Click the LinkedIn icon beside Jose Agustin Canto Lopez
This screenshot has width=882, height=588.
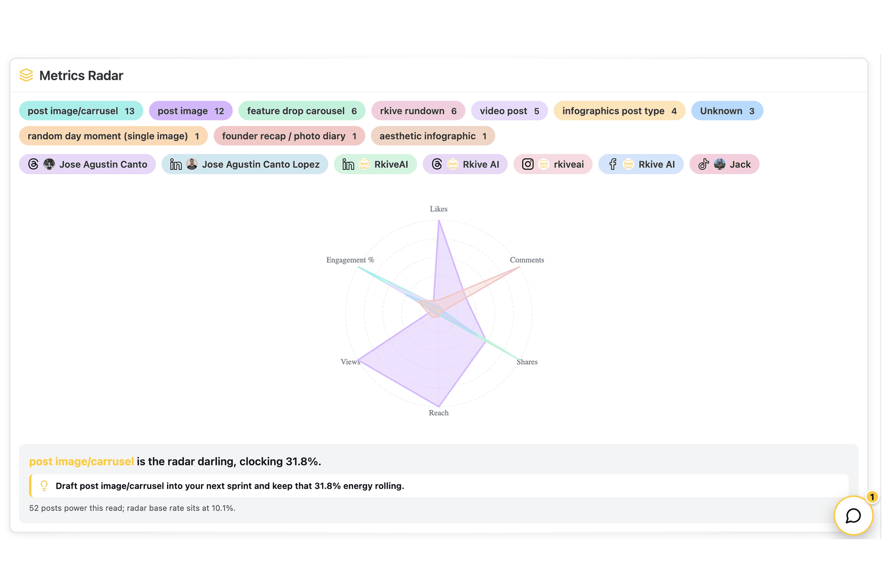[175, 164]
